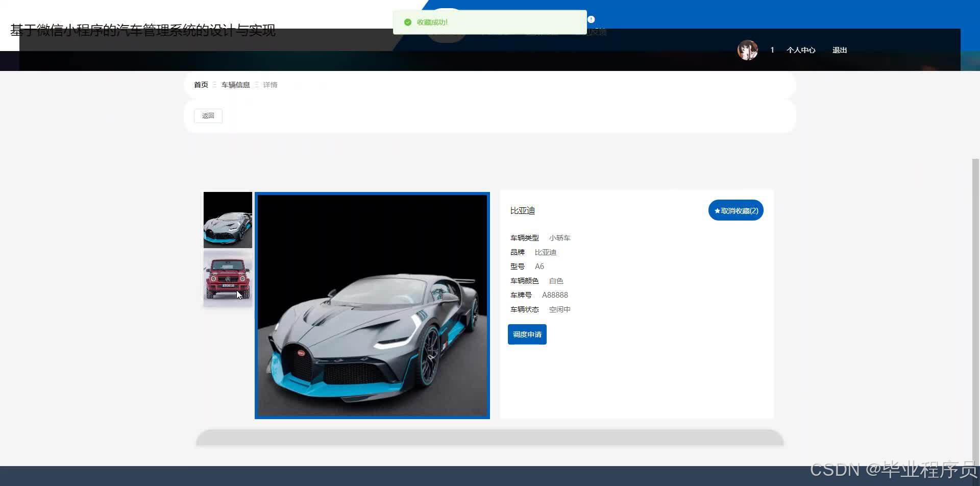The height and width of the screenshot is (486, 980).
Task: Click the 车牌号 label
Action: (x=521, y=295)
